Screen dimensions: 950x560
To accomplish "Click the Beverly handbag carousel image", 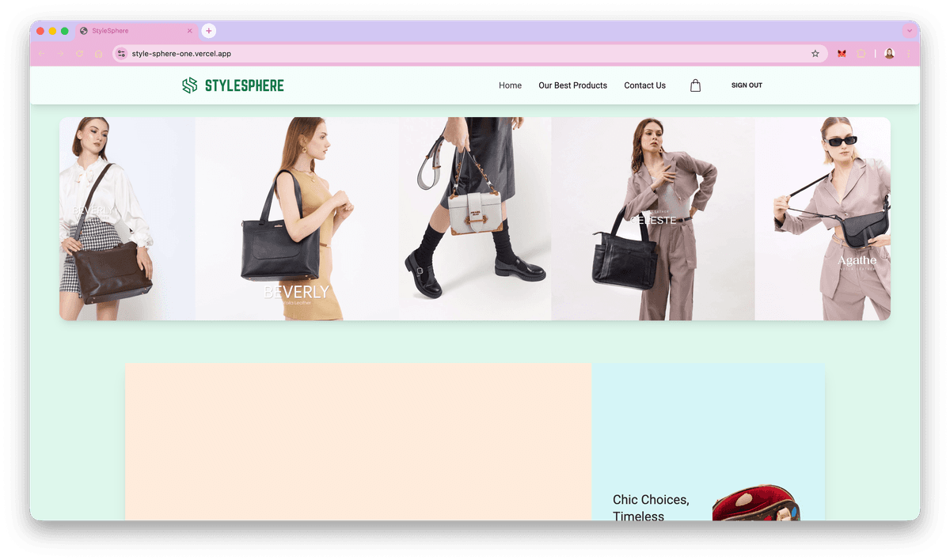I will click(x=296, y=218).
